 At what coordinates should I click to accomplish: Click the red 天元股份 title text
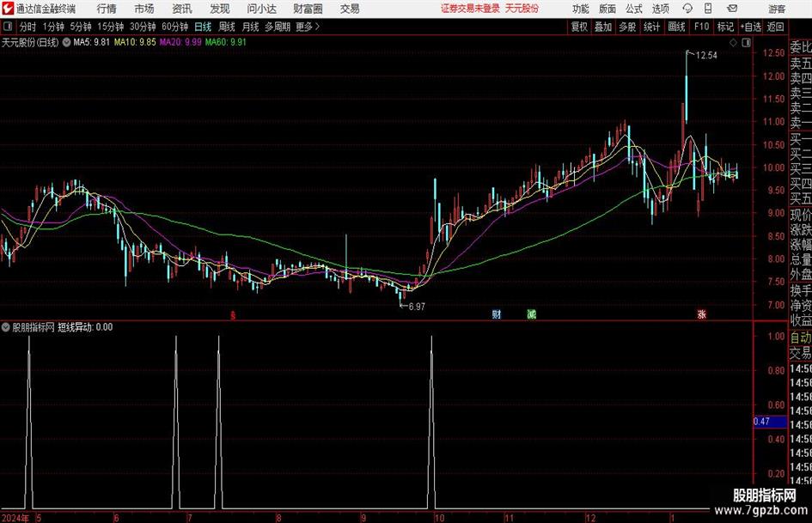pyautogui.click(x=522, y=9)
